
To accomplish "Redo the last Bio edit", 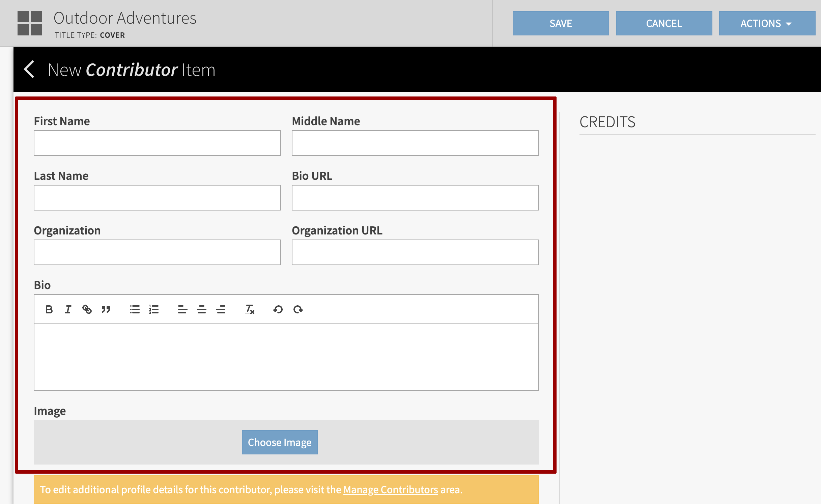I will 298,309.
